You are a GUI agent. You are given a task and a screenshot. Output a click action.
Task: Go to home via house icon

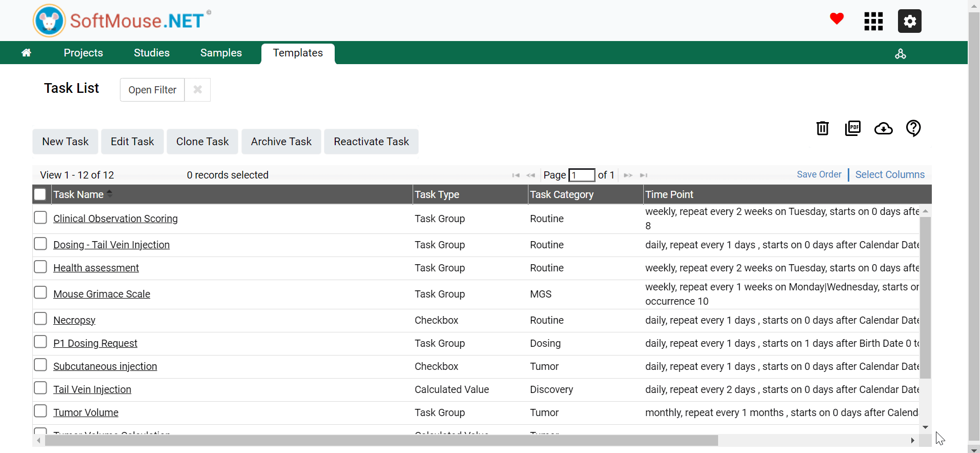tap(26, 52)
